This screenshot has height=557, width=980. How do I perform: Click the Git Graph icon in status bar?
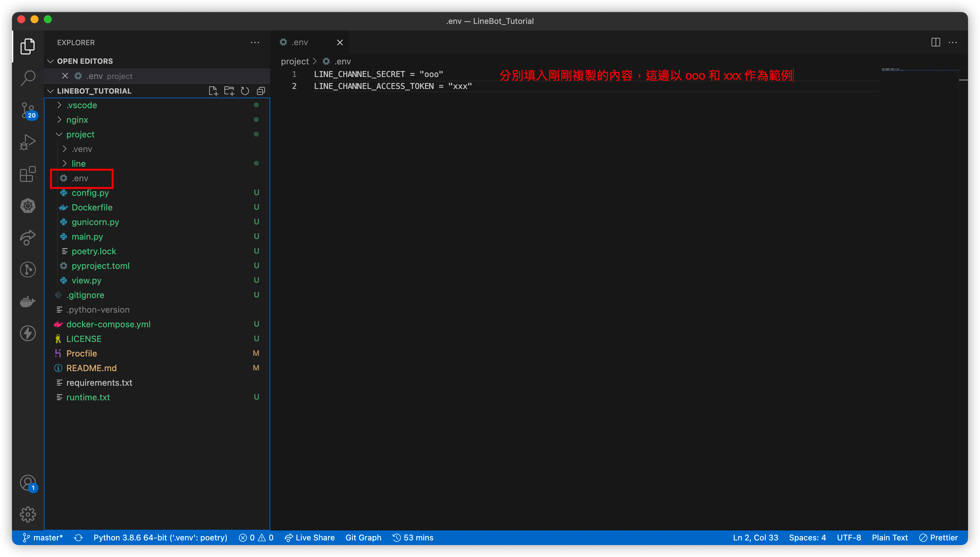365,537
